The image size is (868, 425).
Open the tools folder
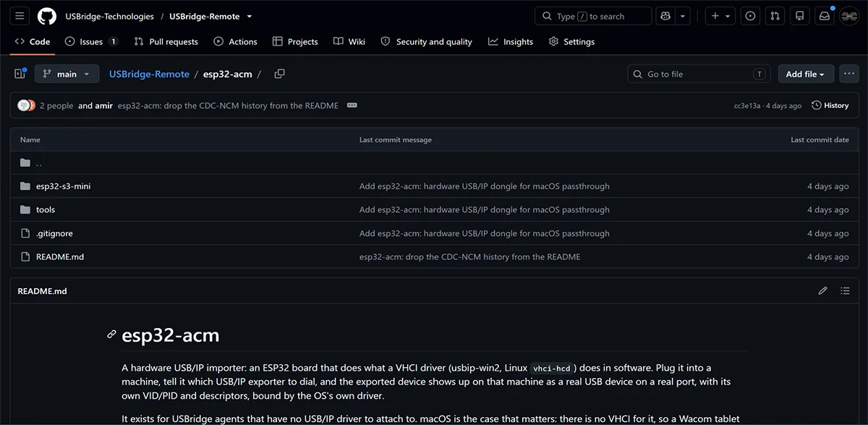click(x=46, y=210)
